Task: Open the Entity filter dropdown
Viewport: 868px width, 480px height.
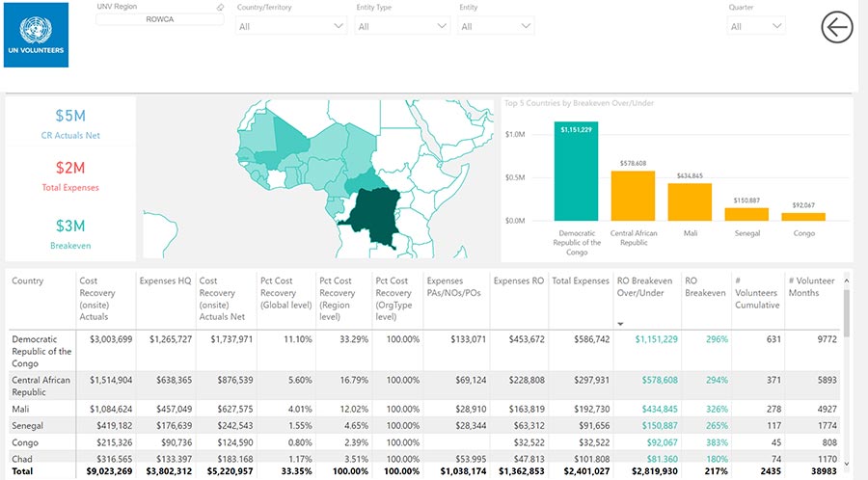Action: point(496,26)
